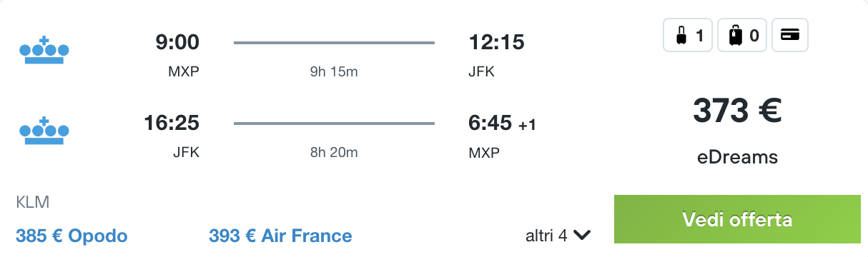The image size is (868, 257).
Task: Select the eDreams provider label
Action: [737, 157]
